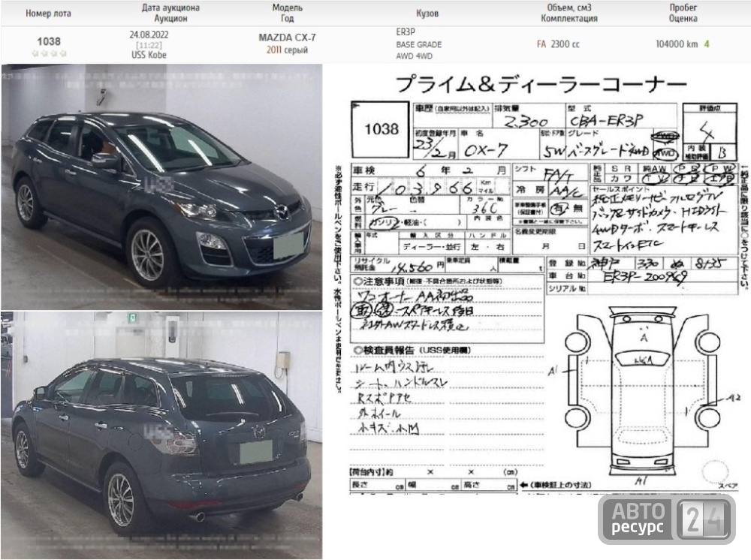Click the mileage '104000 km'
Viewport: 751px width, 560px height.
click(x=677, y=44)
